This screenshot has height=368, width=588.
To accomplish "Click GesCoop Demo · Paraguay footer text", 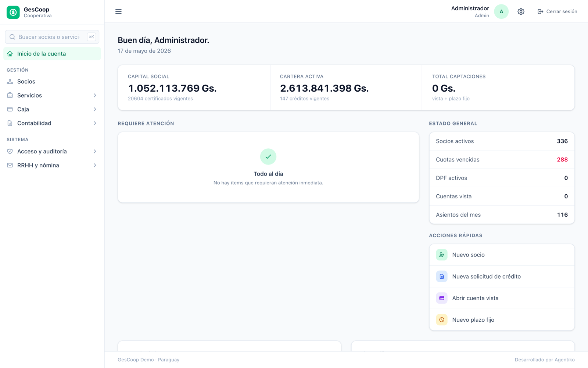I will [x=148, y=360].
